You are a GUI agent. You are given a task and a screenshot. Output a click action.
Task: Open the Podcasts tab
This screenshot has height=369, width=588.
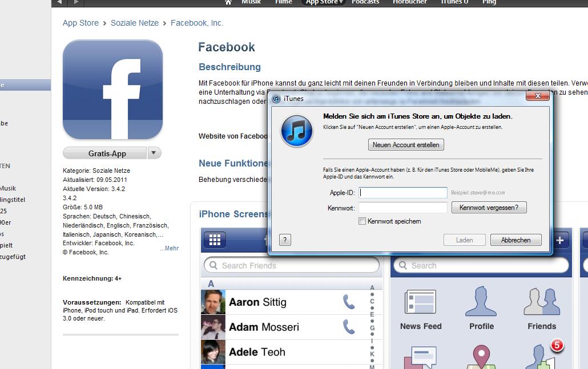coord(365,2)
